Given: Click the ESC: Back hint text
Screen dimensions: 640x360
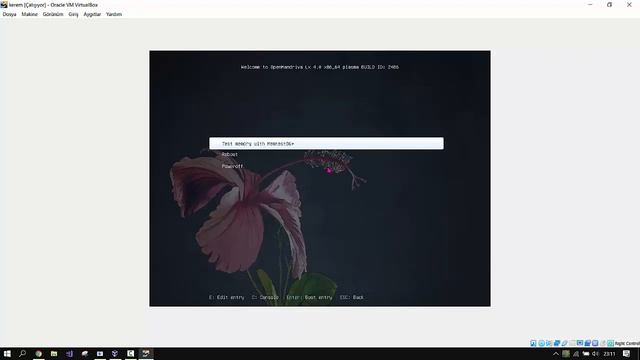Looking at the screenshot, I should click(x=352, y=297).
